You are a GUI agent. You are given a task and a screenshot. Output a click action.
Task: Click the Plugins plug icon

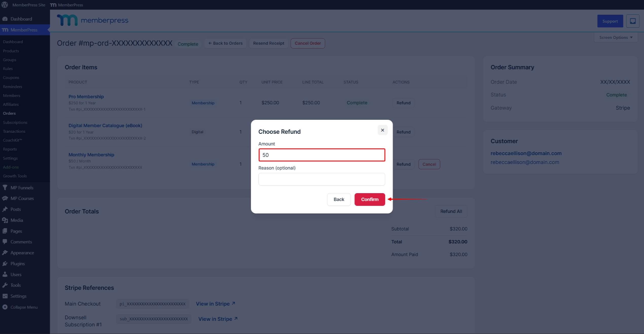coord(5,263)
